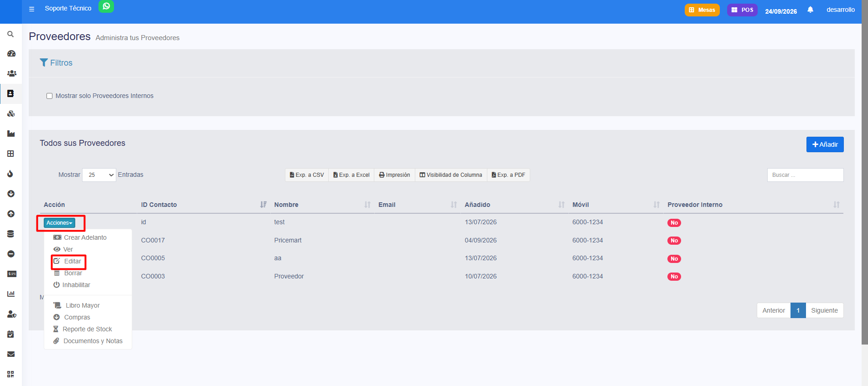Open the calendar check sidebar icon
The height and width of the screenshot is (386, 868).
(10, 334)
